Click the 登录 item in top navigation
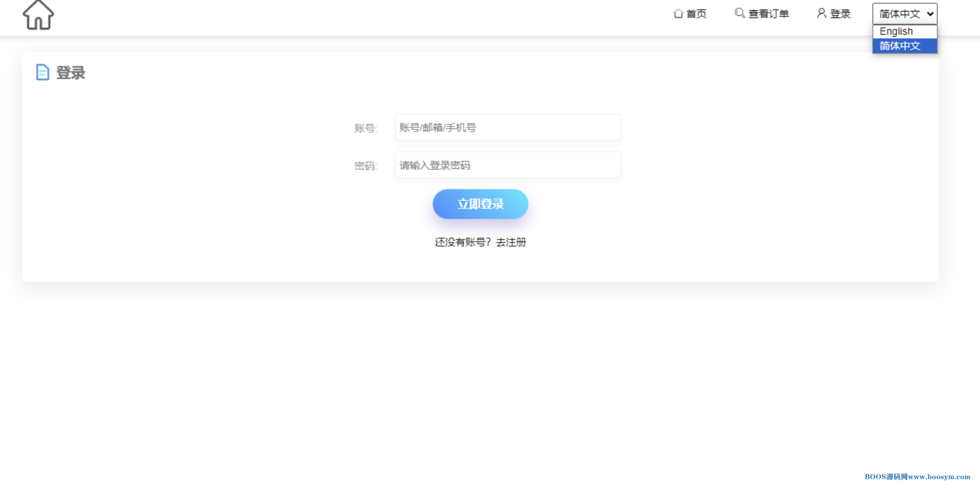 click(841, 14)
